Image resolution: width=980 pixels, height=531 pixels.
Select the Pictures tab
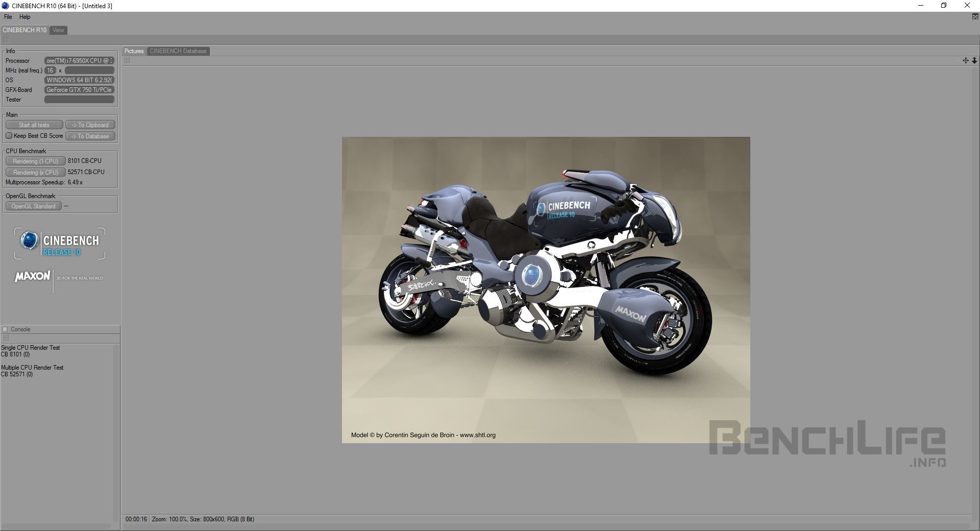(134, 51)
